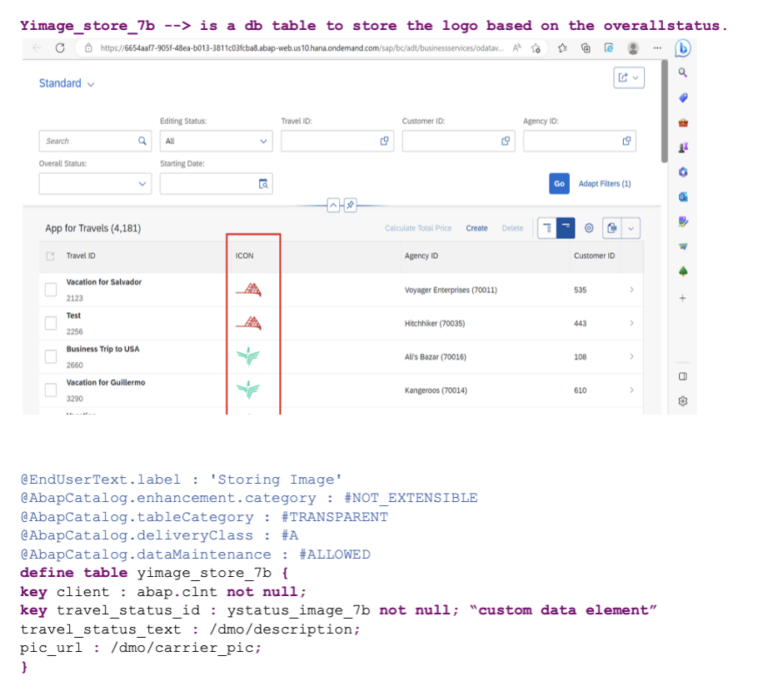Expand the Standard view variant dropdown
Image resolution: width=768 pixels, height=691 pixels.
(x=67, y=84)
